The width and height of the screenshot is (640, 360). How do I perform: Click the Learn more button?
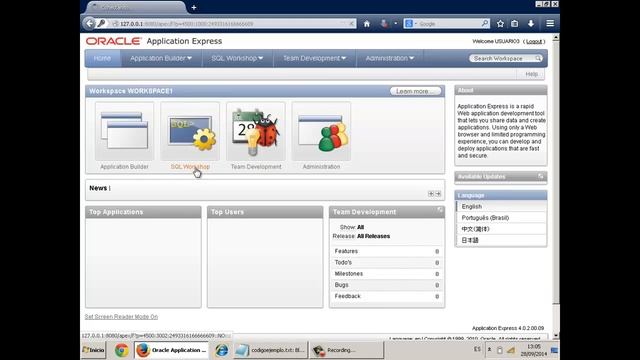(x=415, y=91)
